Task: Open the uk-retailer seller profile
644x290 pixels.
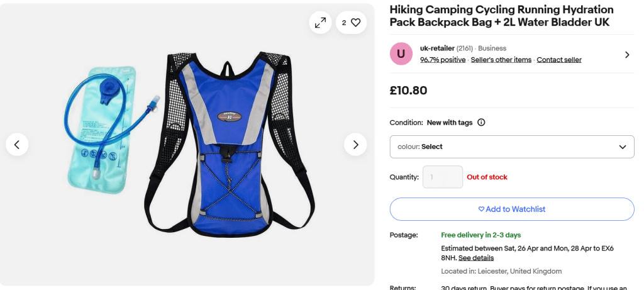Action: (437, 48)
